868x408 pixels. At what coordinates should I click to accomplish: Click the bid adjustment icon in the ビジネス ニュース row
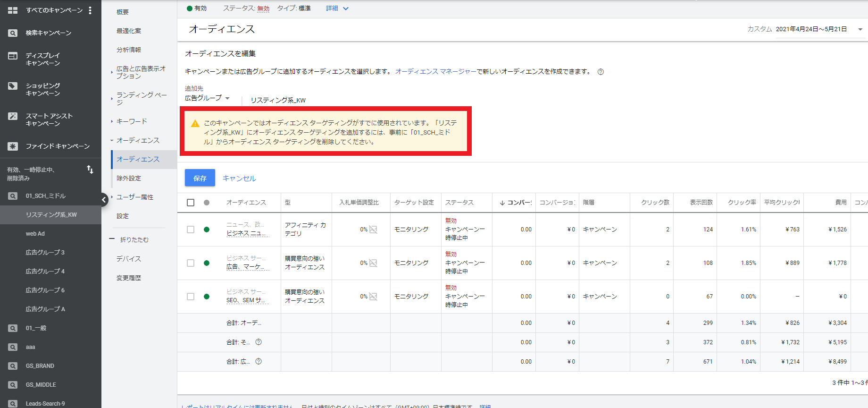(x=373, y=229)
